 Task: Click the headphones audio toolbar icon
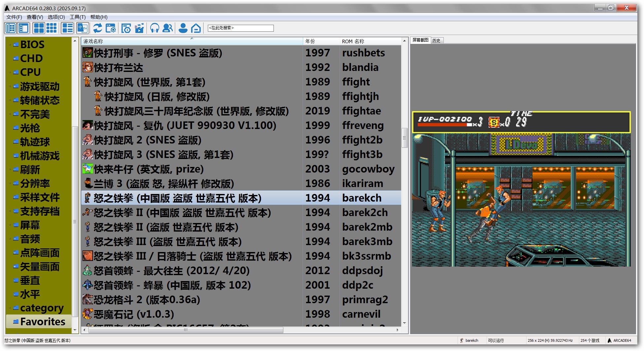154,28
